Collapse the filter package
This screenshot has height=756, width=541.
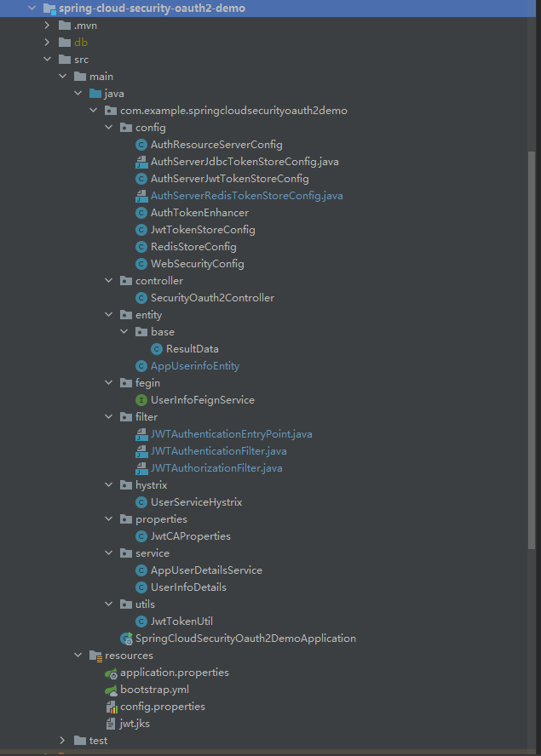click(x=109, y=417)
